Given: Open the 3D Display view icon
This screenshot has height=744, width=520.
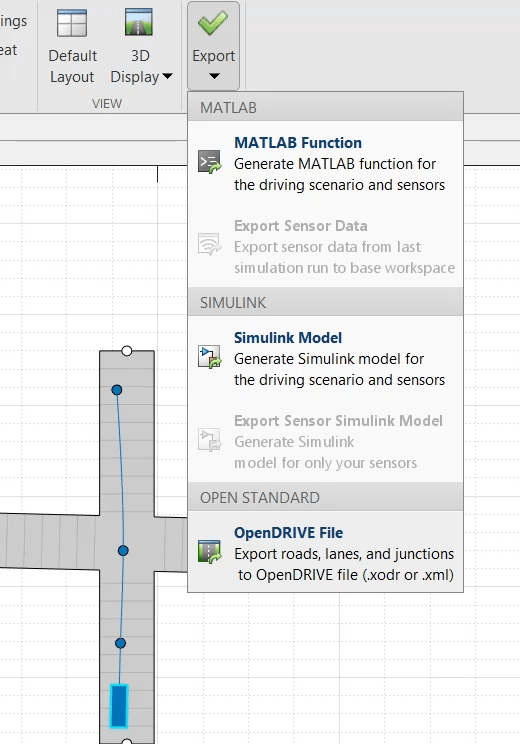Looking at the screenshot, I should [x=139, y=22].
